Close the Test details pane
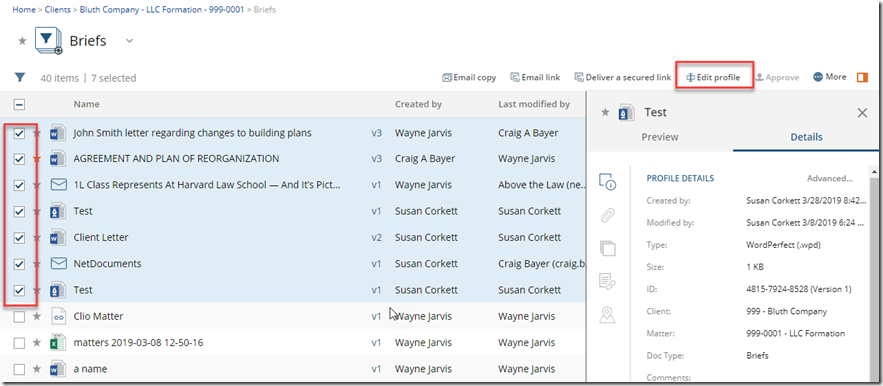Screen dimensions: 883x386 862,113
